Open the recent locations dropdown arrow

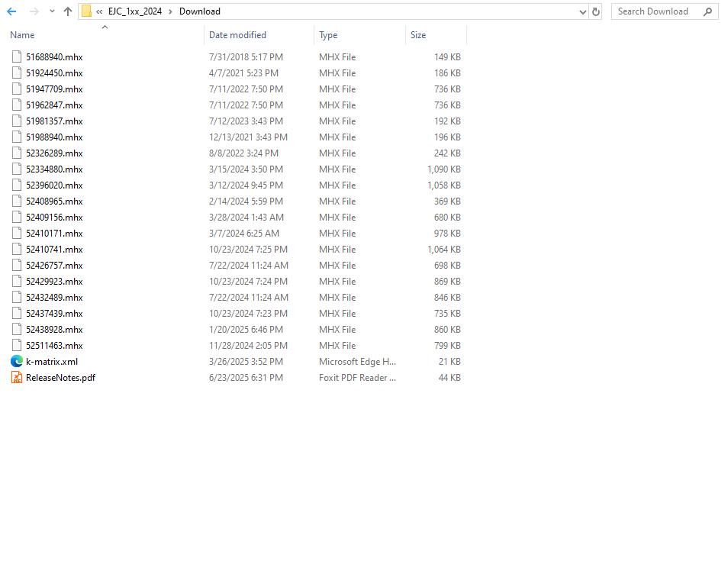click(x=52, y=11)
